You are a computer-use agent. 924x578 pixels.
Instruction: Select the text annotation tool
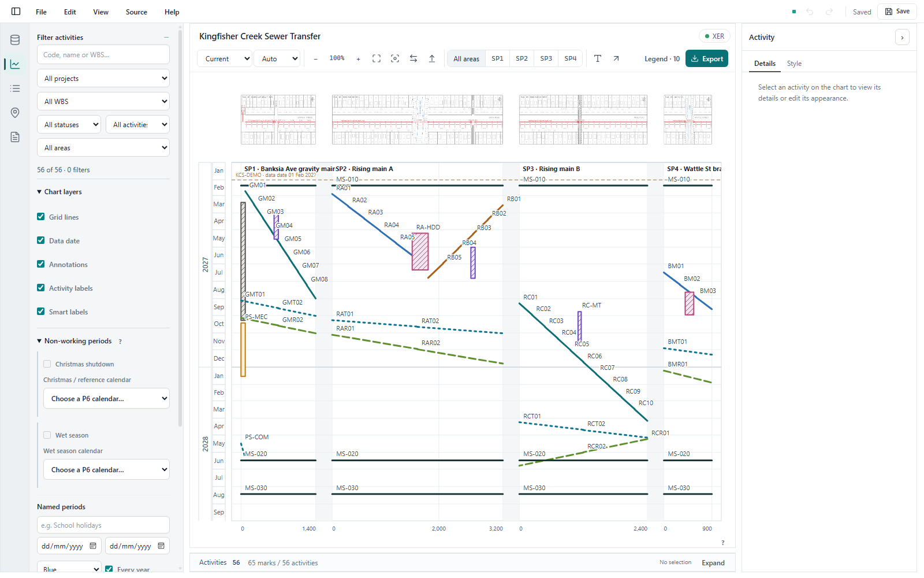tap(598, 58)
